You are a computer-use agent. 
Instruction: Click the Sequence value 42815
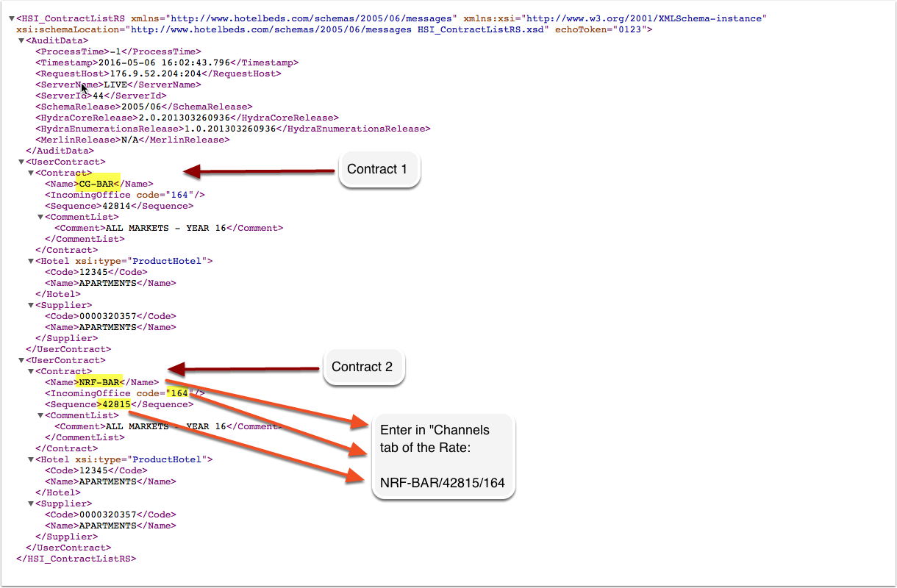(116, 404)
